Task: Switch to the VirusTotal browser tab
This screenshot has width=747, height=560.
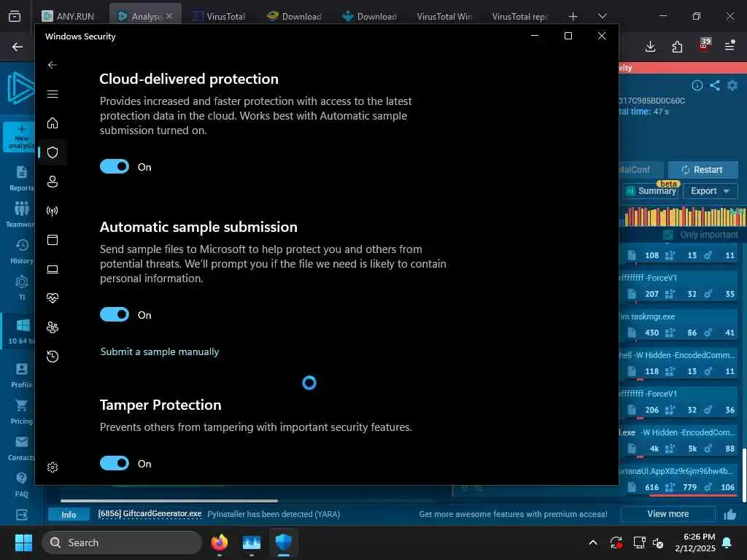Action: 219,16
